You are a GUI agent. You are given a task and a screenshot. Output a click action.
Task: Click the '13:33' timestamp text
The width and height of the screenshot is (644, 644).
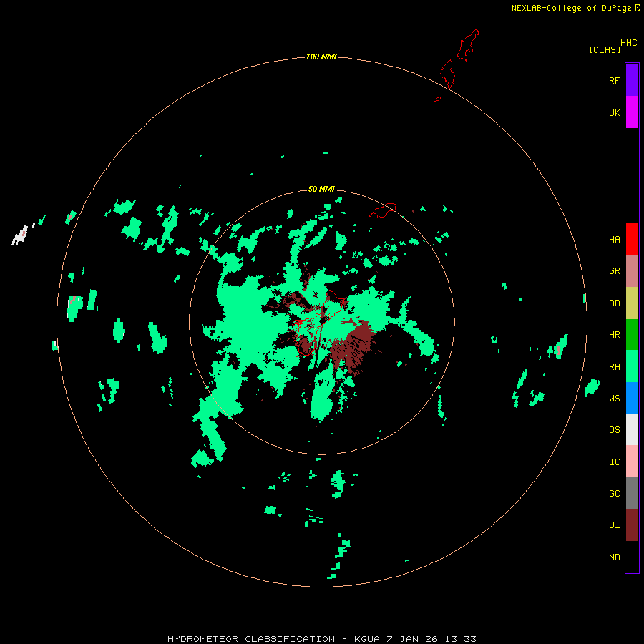tap(460, 639)
